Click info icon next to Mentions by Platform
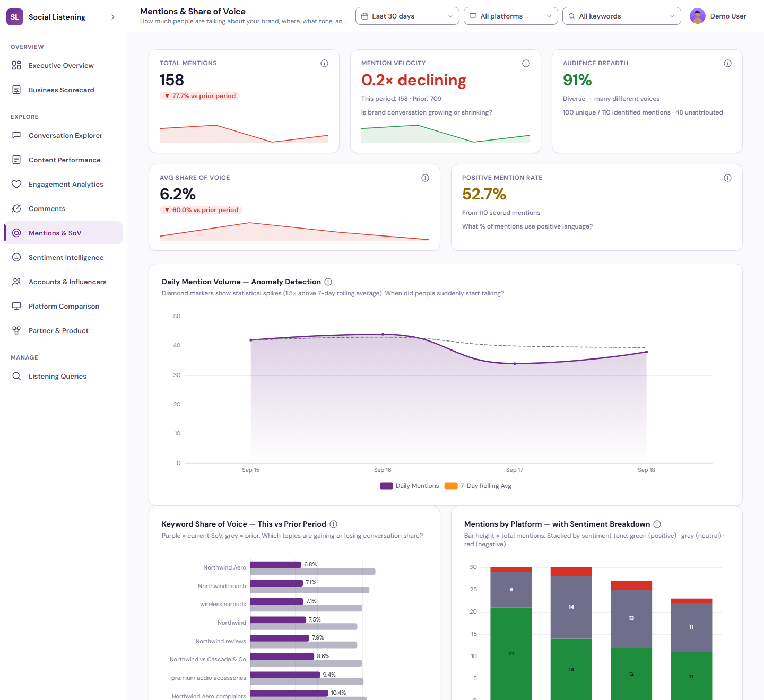764x700 pixels. coord(657,524)
